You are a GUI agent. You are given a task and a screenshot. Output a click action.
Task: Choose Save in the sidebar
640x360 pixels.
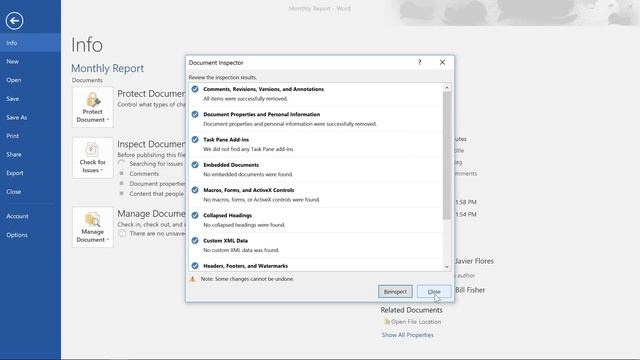pyautogui.click(x=30, y=99)
